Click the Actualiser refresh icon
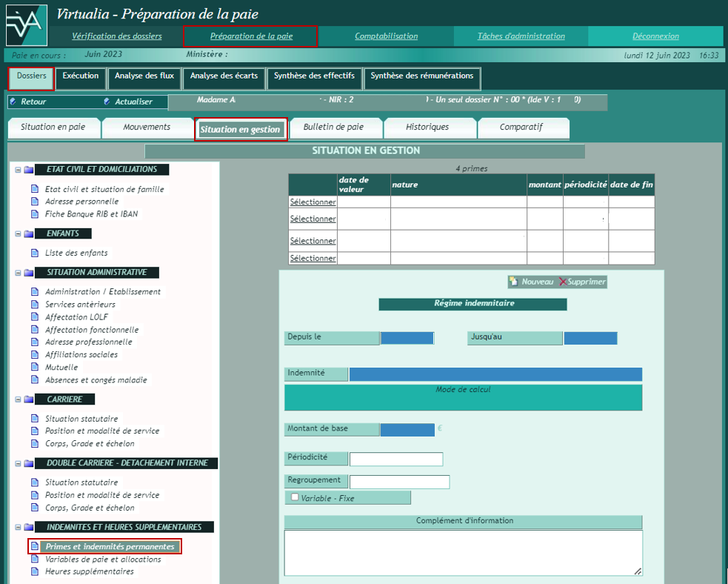 107,102
